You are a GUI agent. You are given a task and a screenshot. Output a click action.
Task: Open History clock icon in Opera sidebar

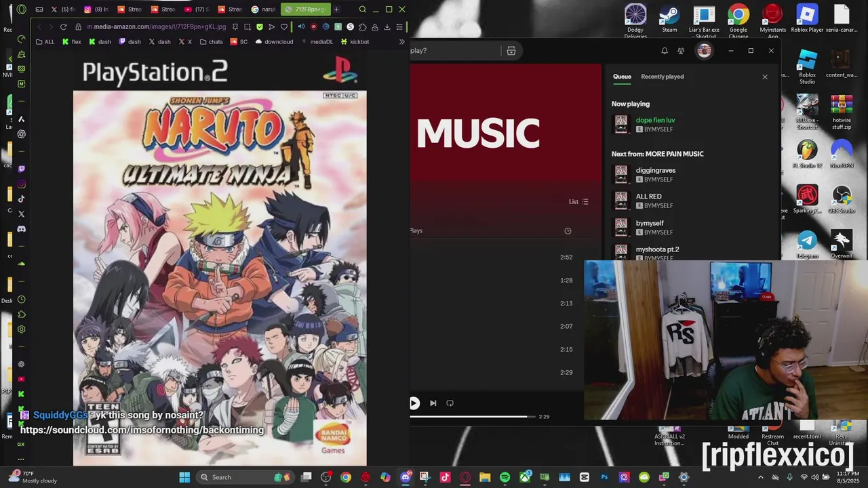coord(22,300)
